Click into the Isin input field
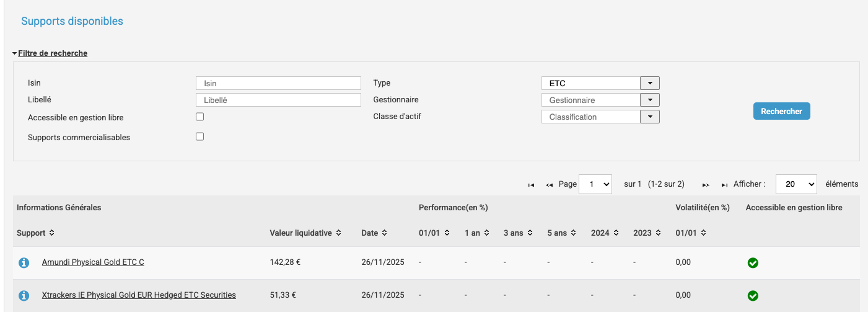Screen dimensions: 868x312 (278, 83)
